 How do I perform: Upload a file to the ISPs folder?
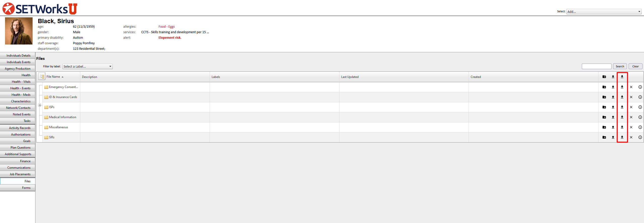pyautogui.click(x=613, y=107)
